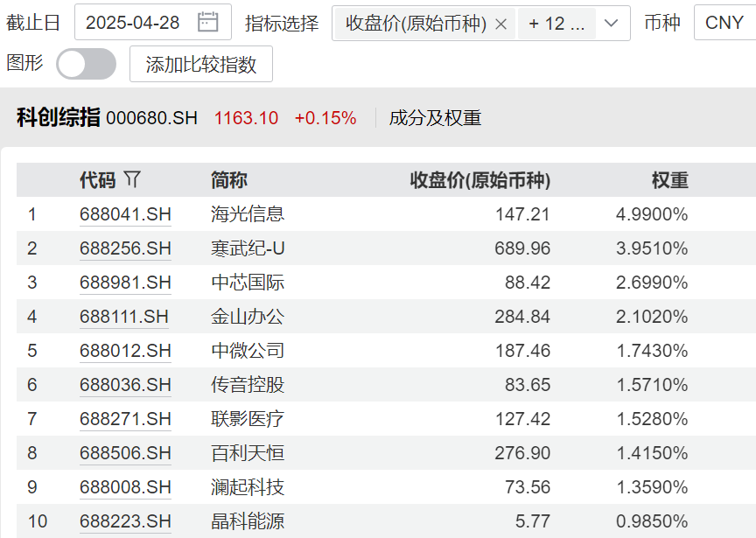This screenshot has width=756, height=538.
Task: Switch to the 成分及权重 tab
Action: tap(435, 118)
